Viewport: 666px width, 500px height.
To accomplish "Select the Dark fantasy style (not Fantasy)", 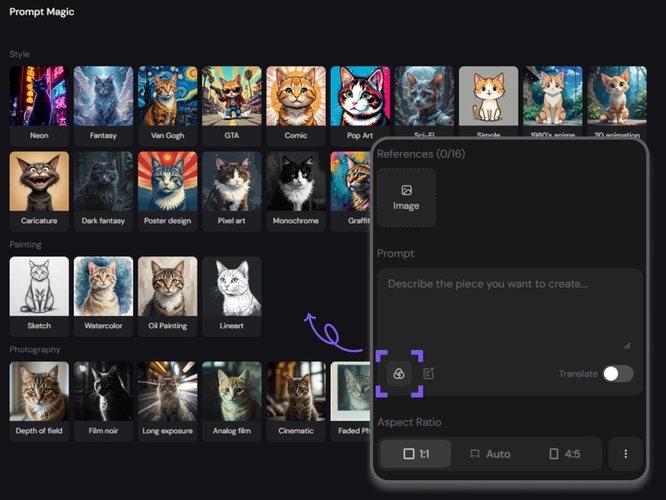I will (103, 191).
